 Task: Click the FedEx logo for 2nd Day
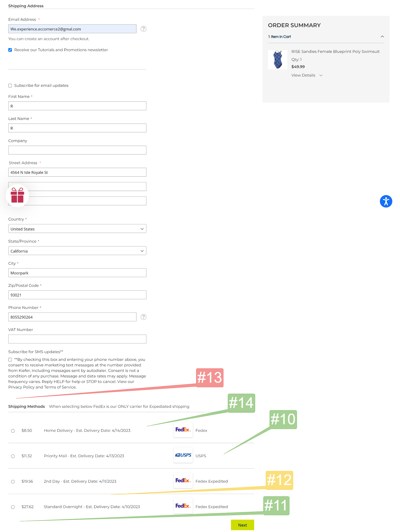tap(183, 481)
